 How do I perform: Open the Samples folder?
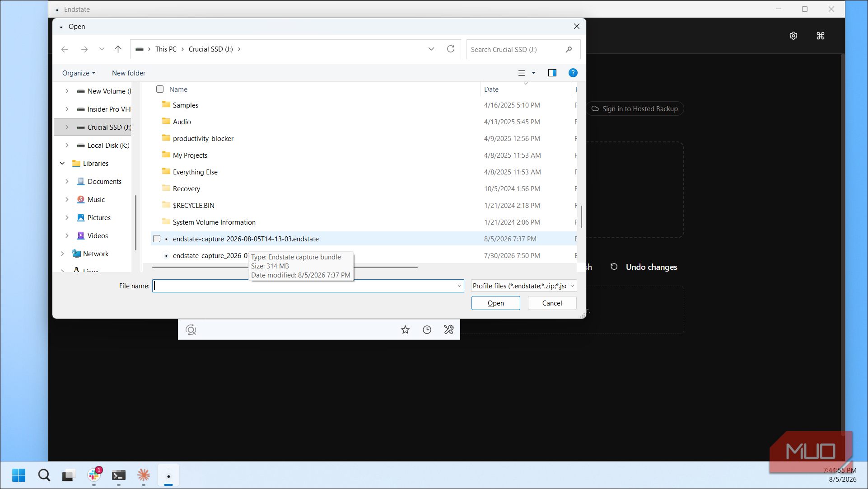click(185, 105)
